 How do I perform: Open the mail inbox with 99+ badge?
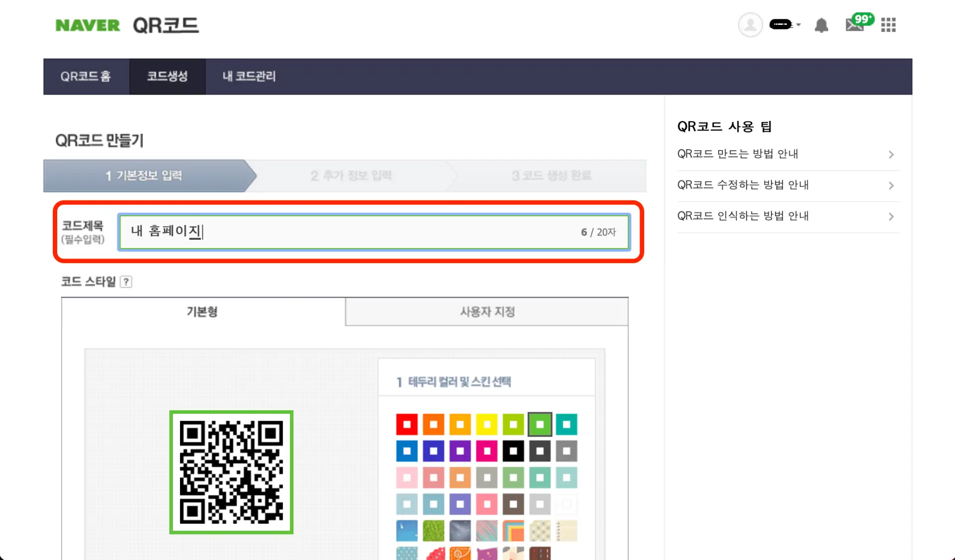click(x=859, y=23)
